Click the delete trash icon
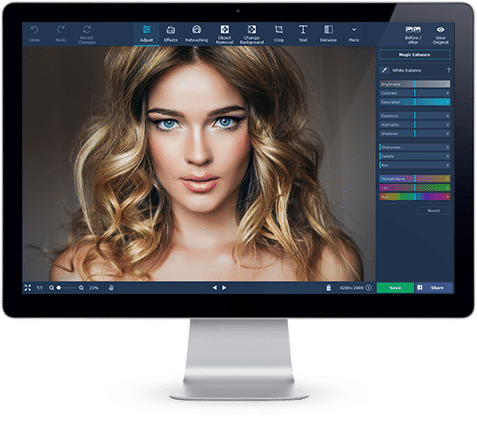477x423 pixels. click(329, 288)
